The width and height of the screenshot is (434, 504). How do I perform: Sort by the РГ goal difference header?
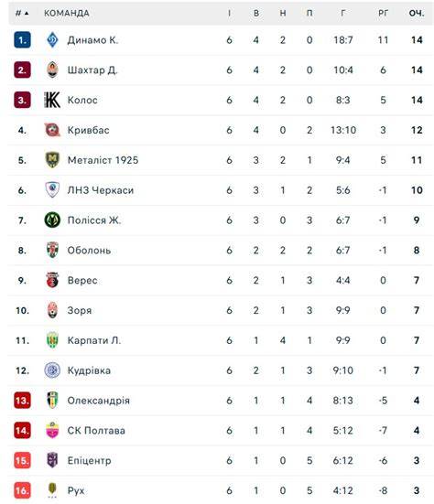click(x=383, y=13)
